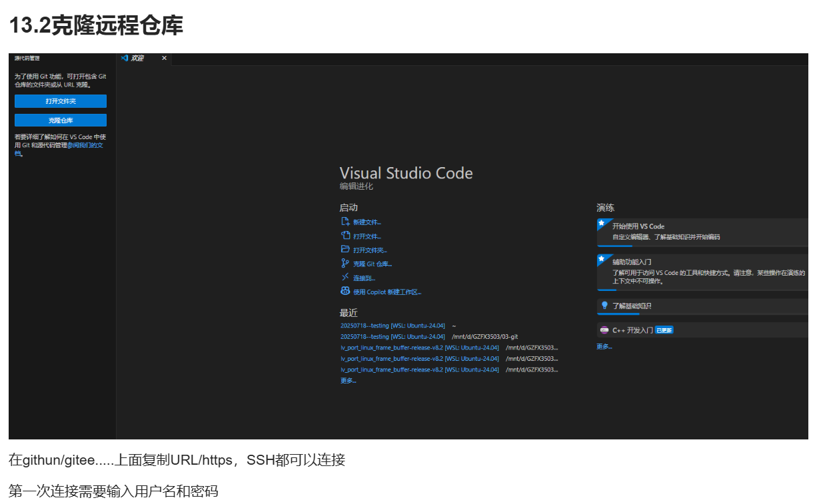Click the 编辑进化 subtitle text
This screenshot has width=821, height=504.
click(x=356, y=186)
